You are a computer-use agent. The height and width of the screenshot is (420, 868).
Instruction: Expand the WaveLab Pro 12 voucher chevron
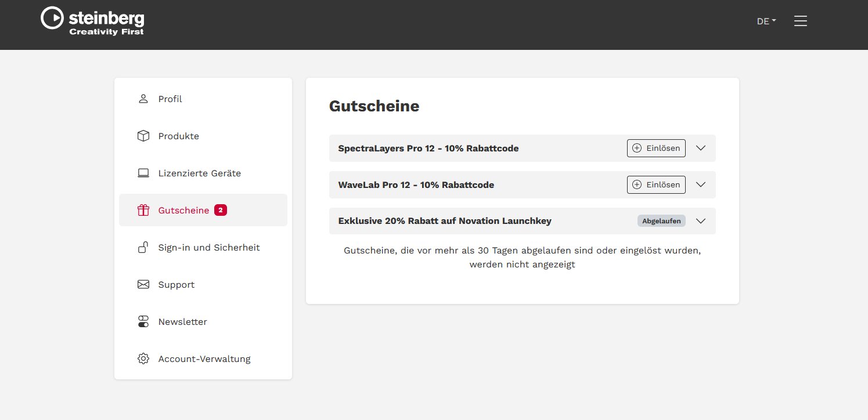(x=701, y=184)
